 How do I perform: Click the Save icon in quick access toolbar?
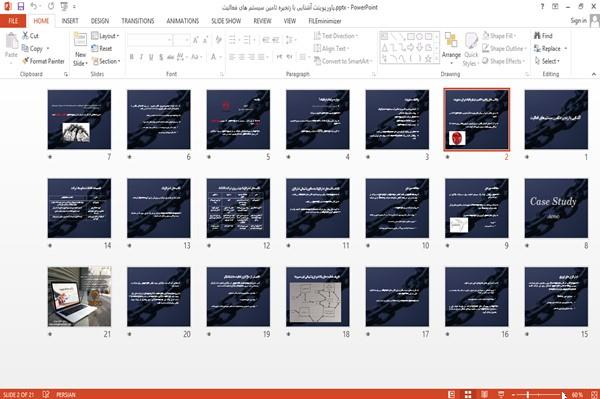pyautogui.click(x=21, y=6)
